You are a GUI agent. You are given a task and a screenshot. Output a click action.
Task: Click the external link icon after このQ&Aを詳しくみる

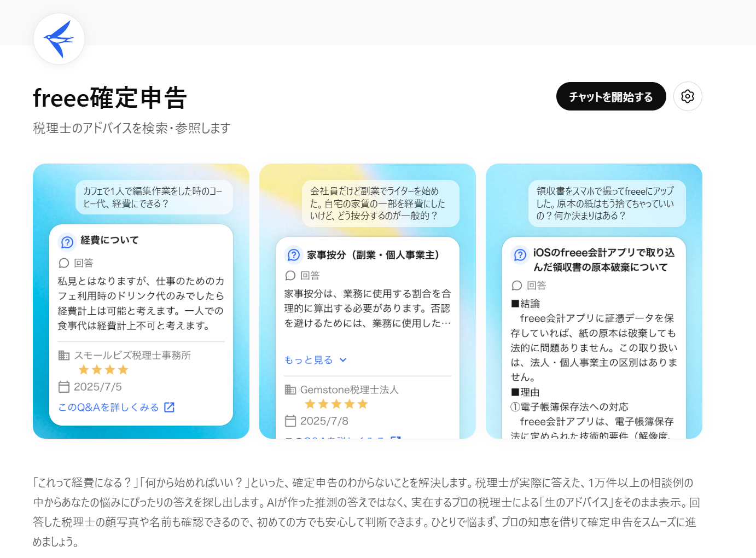pos(170,407)
